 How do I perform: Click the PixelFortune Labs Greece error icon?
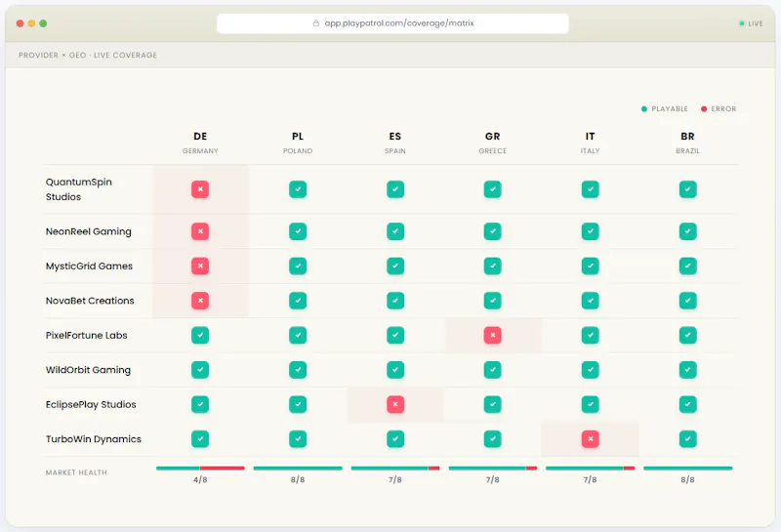(x=493, y=335)
